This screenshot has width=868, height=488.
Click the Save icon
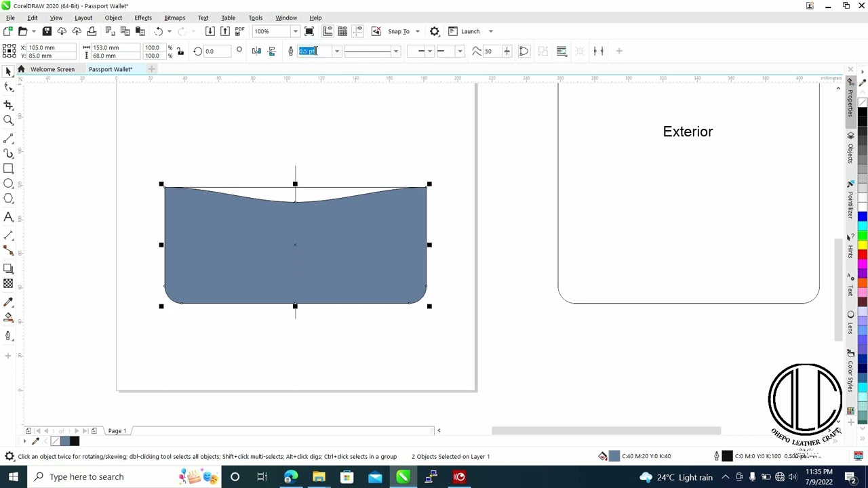click(47, 31)
